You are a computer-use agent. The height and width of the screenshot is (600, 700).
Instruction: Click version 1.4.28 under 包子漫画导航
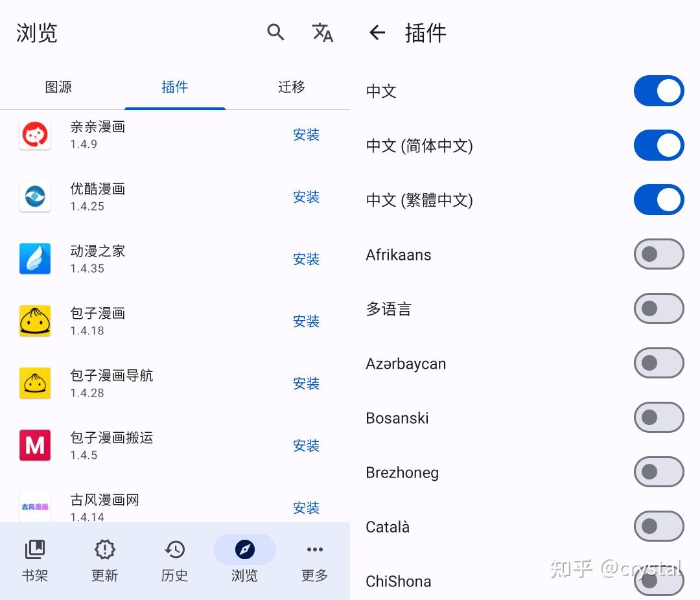[87, 393]
